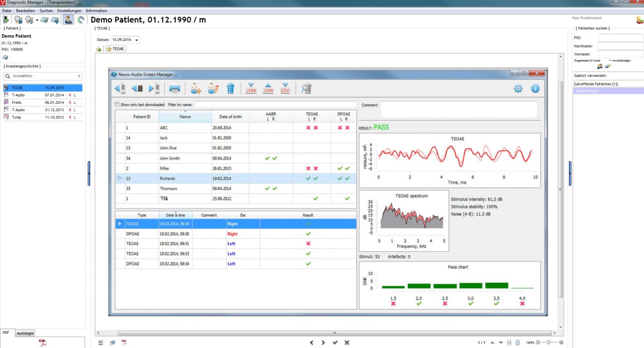Click the add-favorite star with plus icon
Viewport: 644px width, 348px height.
pyautogui.click(x=99, y=49)
